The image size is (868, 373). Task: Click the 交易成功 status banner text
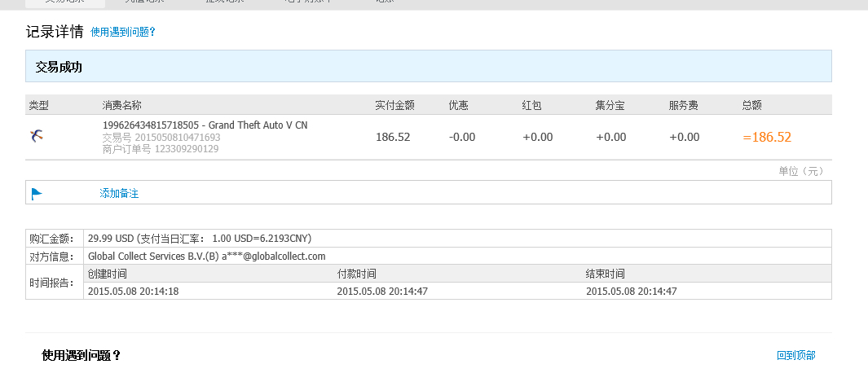click(59, 68)
